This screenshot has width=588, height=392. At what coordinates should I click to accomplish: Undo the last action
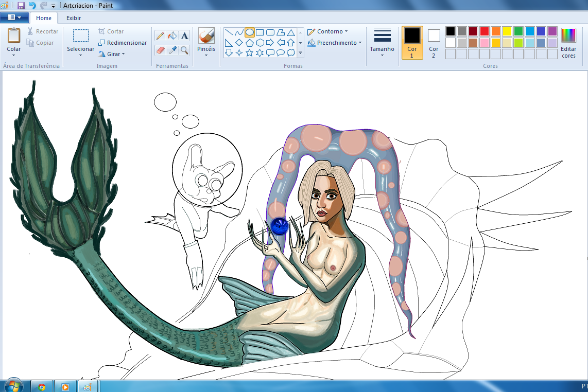pyautogui.click(x=32, y=6)
